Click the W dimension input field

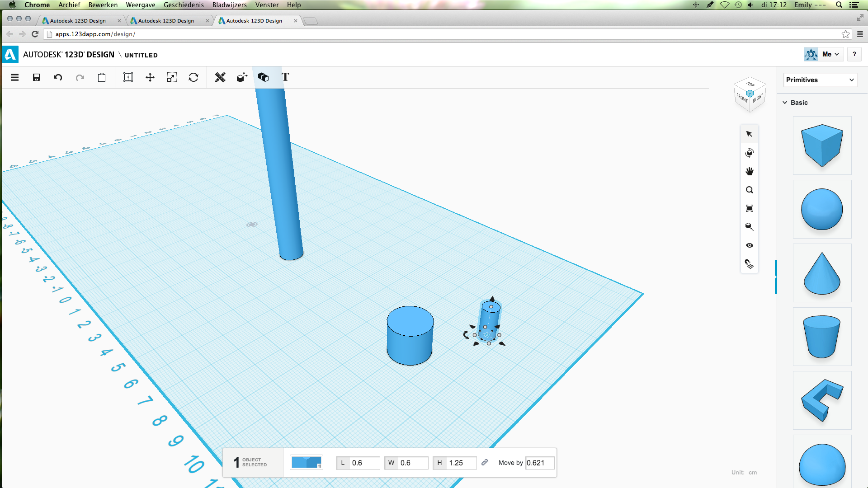pos(413,463)
